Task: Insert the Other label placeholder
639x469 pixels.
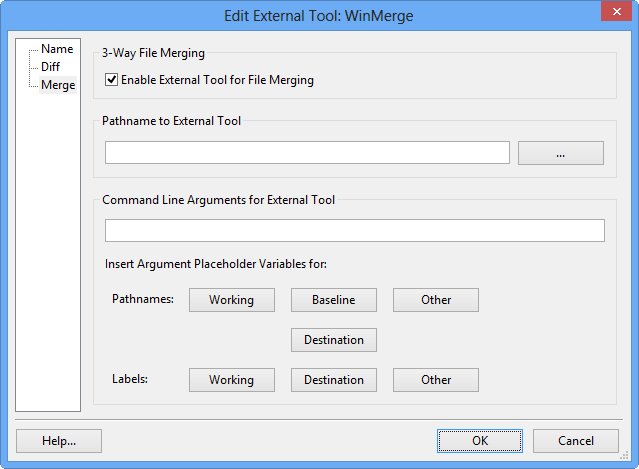Action: pos(435,380)
